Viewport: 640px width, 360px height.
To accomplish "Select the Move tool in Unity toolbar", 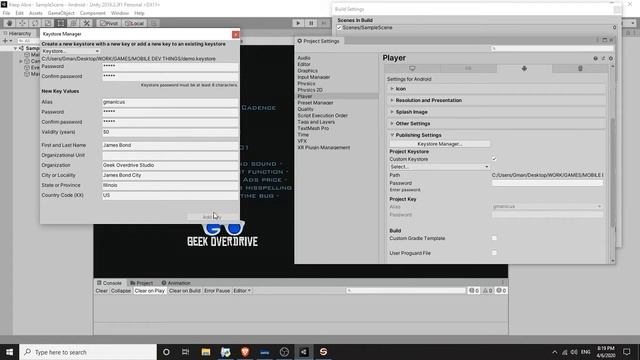I will tap(22, 23).
